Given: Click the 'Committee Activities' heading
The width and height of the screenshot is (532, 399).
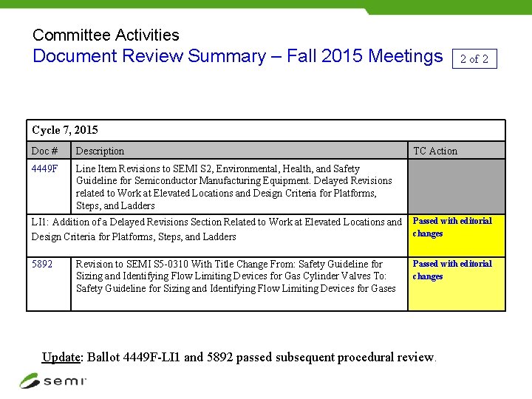Looking at the screenshot, I should point(106,35).
